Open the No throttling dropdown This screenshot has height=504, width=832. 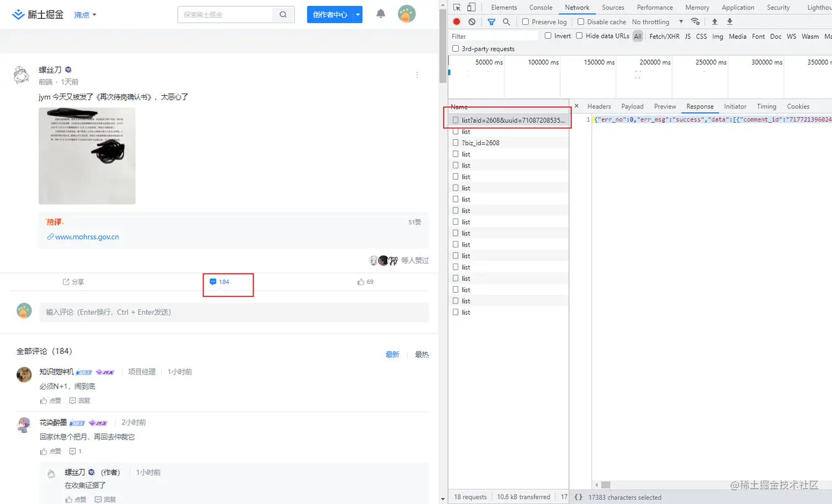[658, 21]
